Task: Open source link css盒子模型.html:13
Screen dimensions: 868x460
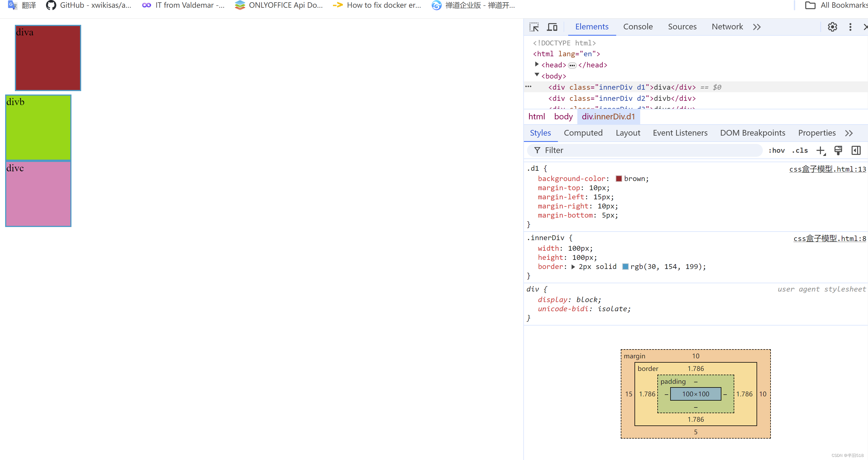Action: click(828, 169)
